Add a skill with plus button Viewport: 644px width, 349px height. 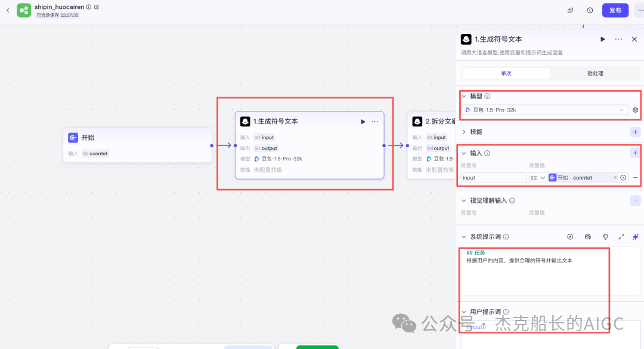click(x=635, y=132)
